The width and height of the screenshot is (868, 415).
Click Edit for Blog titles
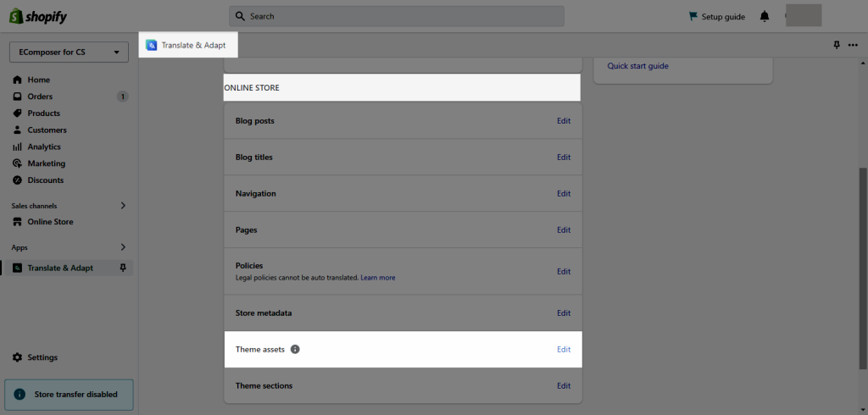pos(564,158)
